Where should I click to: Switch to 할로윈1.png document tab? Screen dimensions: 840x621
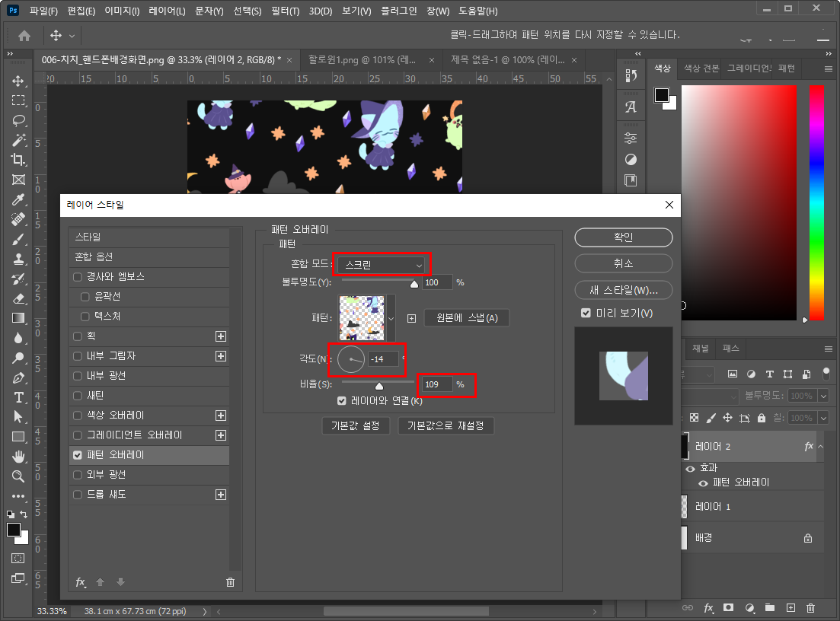click(x=363, y=60)
